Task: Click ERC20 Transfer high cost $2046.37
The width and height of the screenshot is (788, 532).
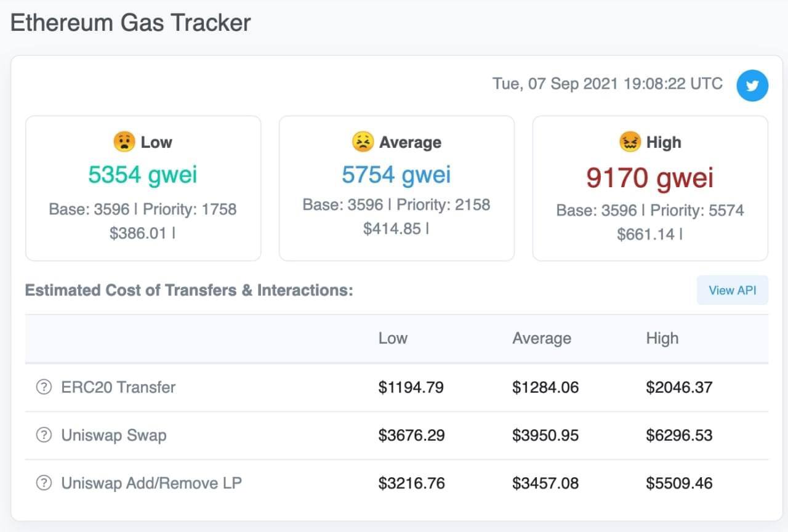Action: click(679, 387)
